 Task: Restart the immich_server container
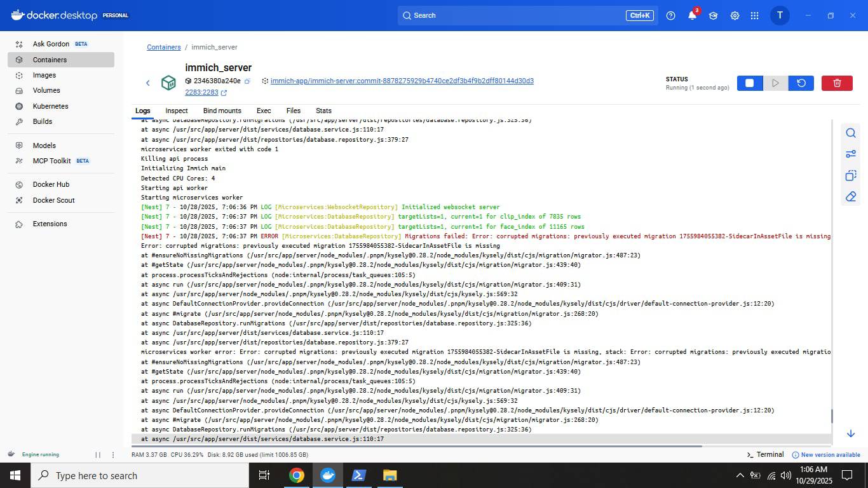tap(801, 83)
